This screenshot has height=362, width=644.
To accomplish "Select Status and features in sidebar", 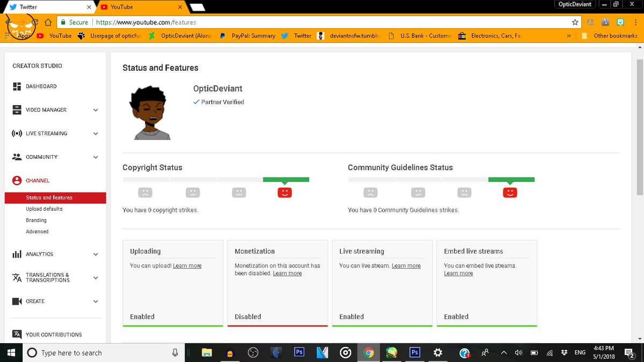I will coord(55,197).
